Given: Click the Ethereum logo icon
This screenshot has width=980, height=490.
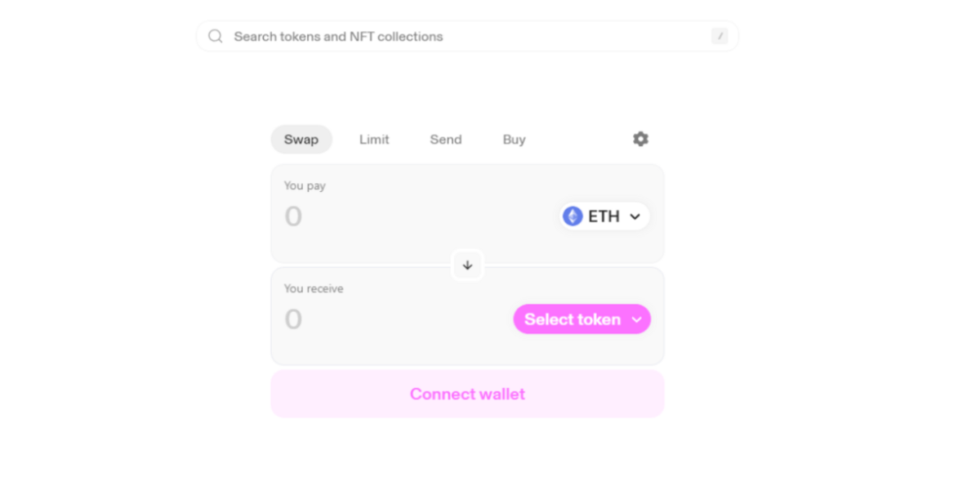Looking at the screenshot, I should click(572, 216).
